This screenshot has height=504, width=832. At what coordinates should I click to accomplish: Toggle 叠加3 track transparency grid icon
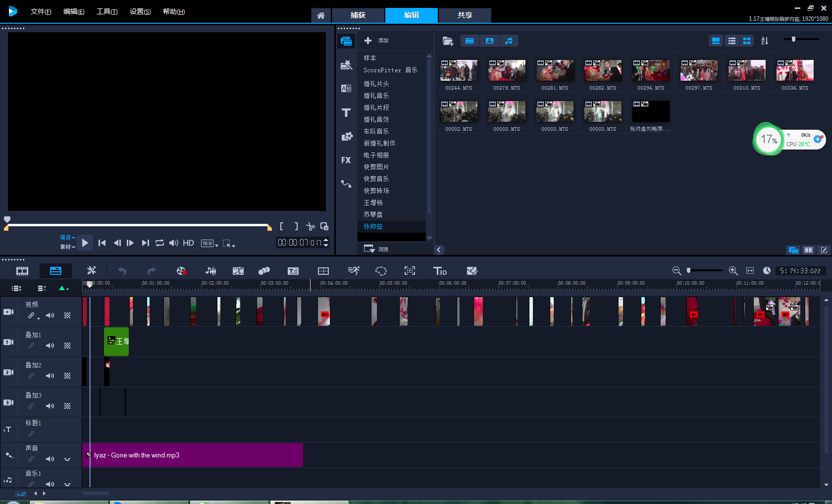click(x=67, y=406)
